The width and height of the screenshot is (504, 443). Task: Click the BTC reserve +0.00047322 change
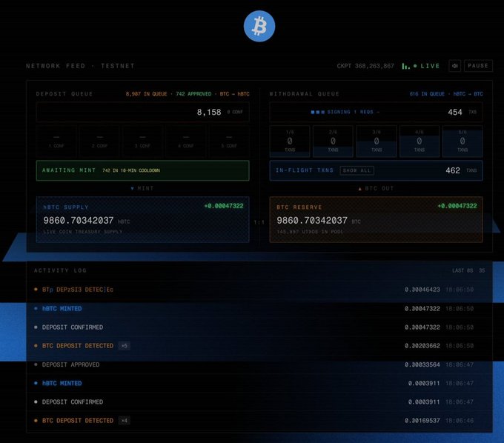[x=457, y=206]
